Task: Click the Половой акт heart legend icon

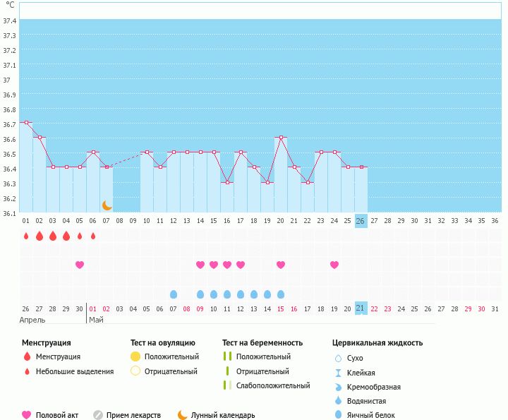Action: [x=27, y=415]
